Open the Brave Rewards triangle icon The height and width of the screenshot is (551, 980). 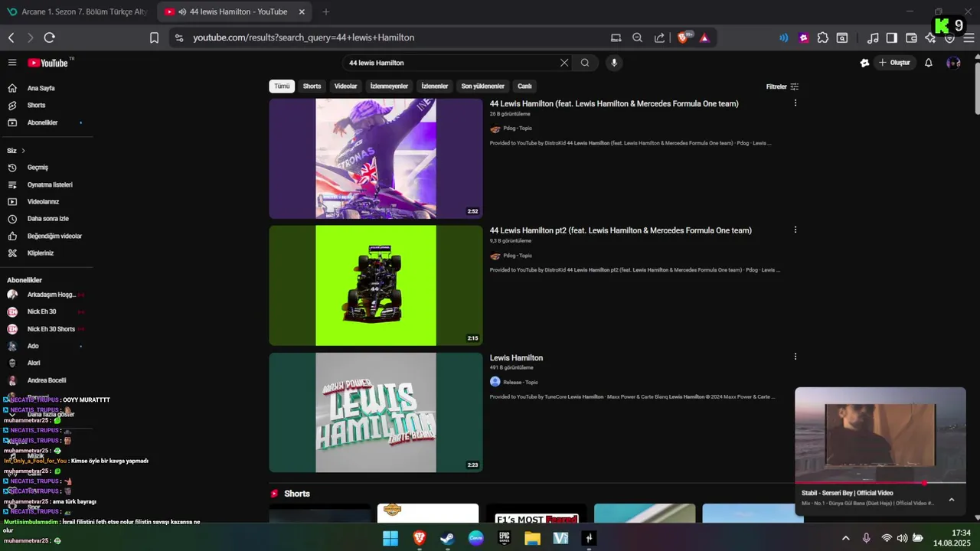(704, 37)
